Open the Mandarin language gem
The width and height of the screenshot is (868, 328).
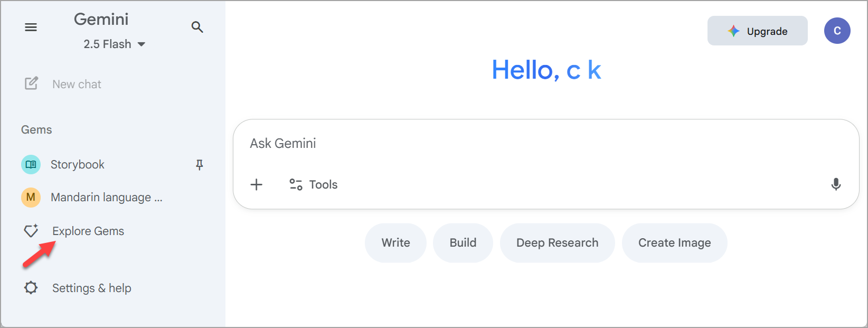coord(107,197)
